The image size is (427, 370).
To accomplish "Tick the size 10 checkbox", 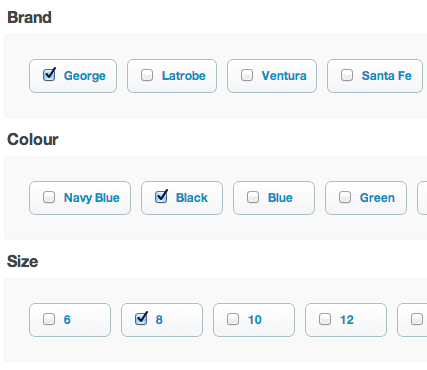I will point(233,319).
